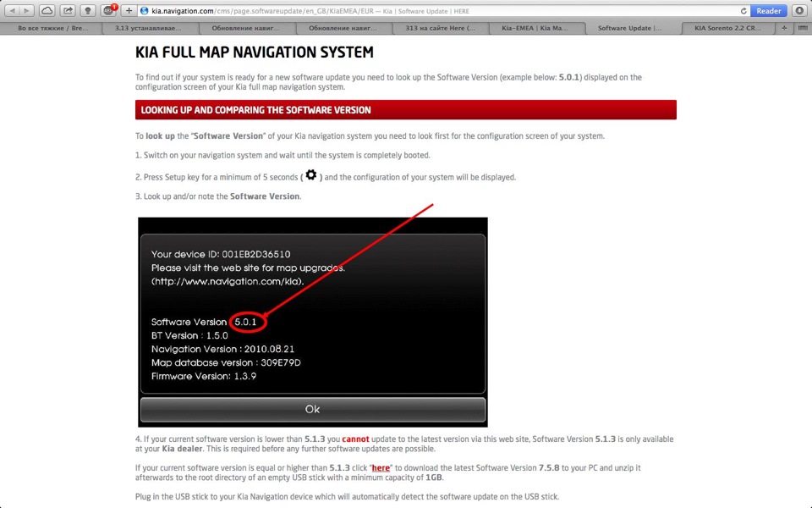Click the lightbulb extension icon
Viewport: 812px width, 508px height.
(x=87, y=10)
